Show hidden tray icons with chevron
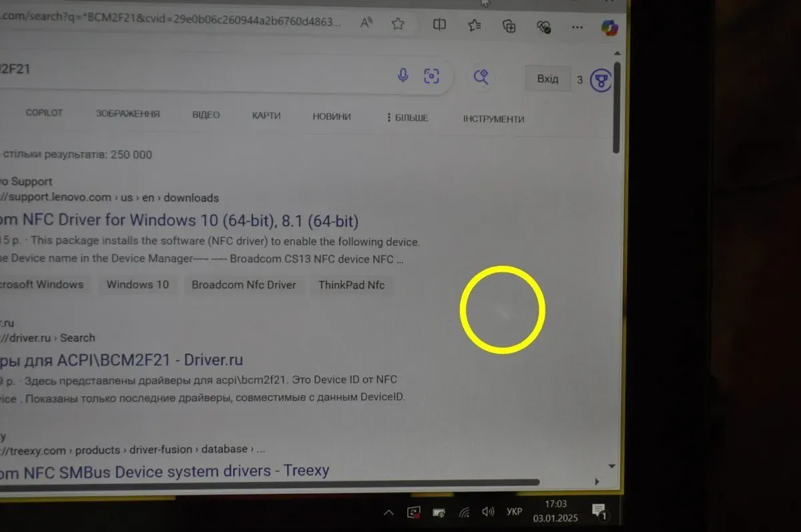This screenshot has height=532, width=801. coord(388,513)
